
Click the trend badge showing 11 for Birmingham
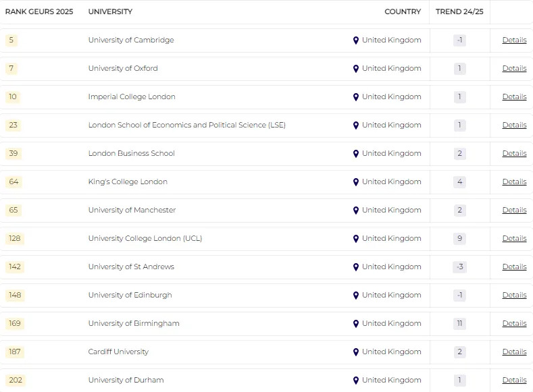click(459, 323)
